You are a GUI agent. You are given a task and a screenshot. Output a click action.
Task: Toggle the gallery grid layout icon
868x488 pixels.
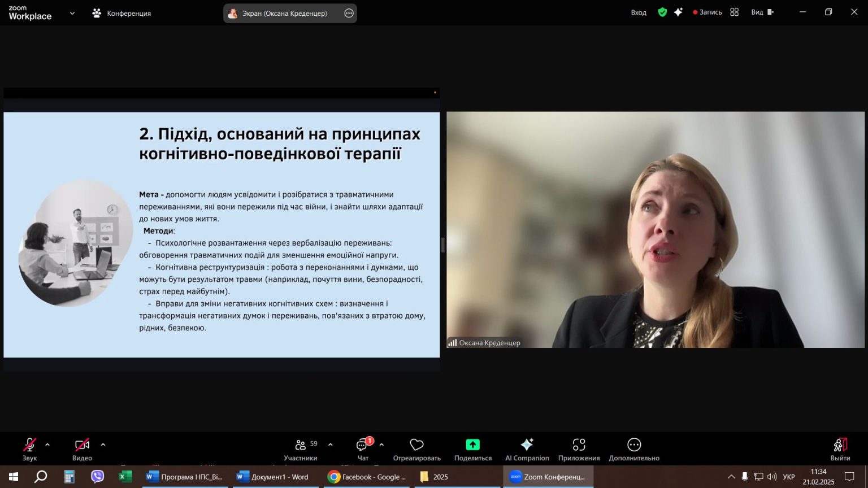[734, 12]
